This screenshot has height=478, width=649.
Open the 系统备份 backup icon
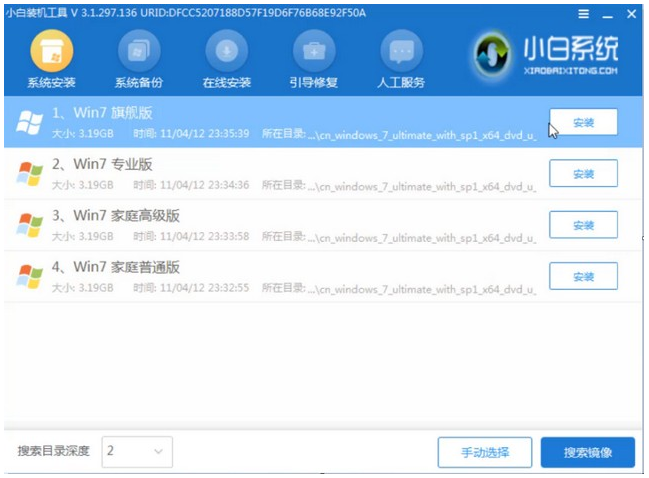(139, 51)
